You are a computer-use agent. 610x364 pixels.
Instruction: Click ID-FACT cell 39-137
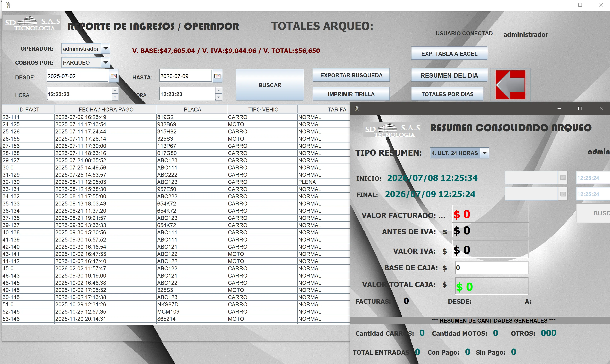pos(28,225)
